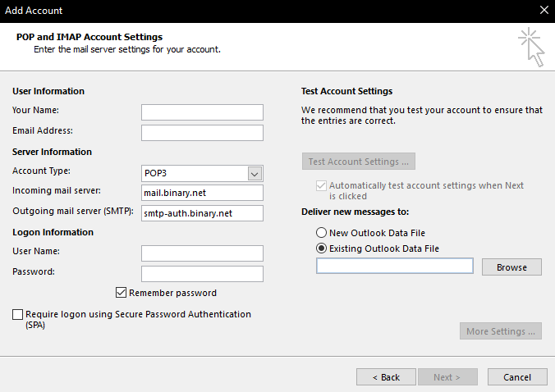Click the User Name input box
Image resolution: width=555 pixels, height=392 pixels.
[202, 253]
